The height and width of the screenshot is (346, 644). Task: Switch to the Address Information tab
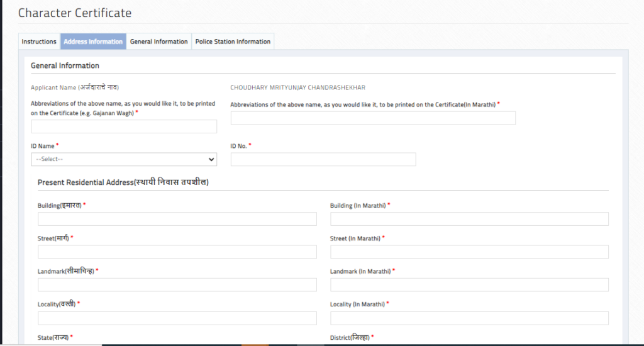point(93,42)
